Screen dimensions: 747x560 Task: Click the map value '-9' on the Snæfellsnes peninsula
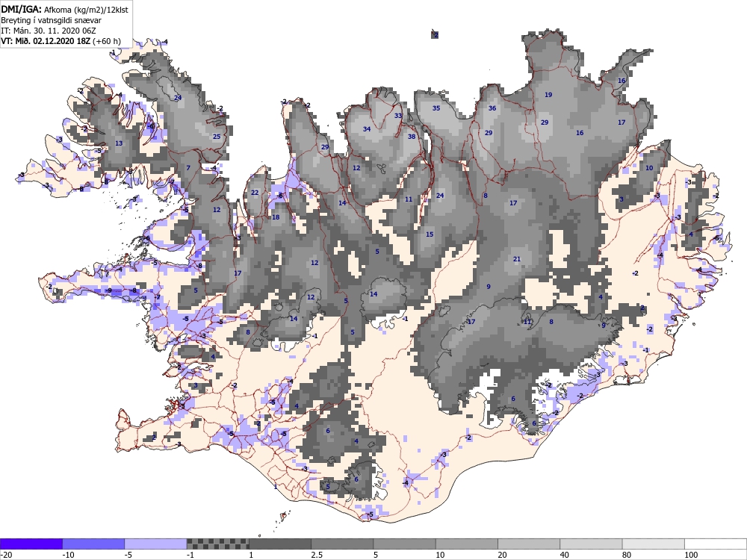109,290
